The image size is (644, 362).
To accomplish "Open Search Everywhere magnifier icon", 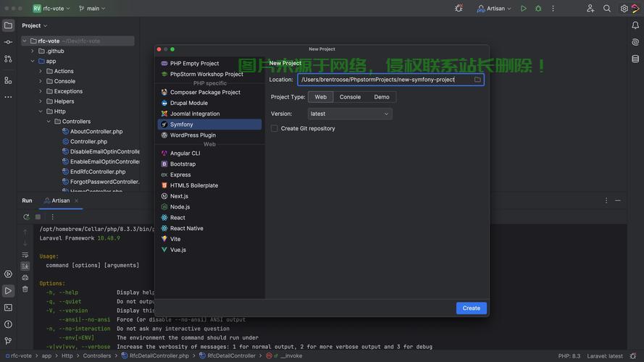I will [x=607, y=9].
